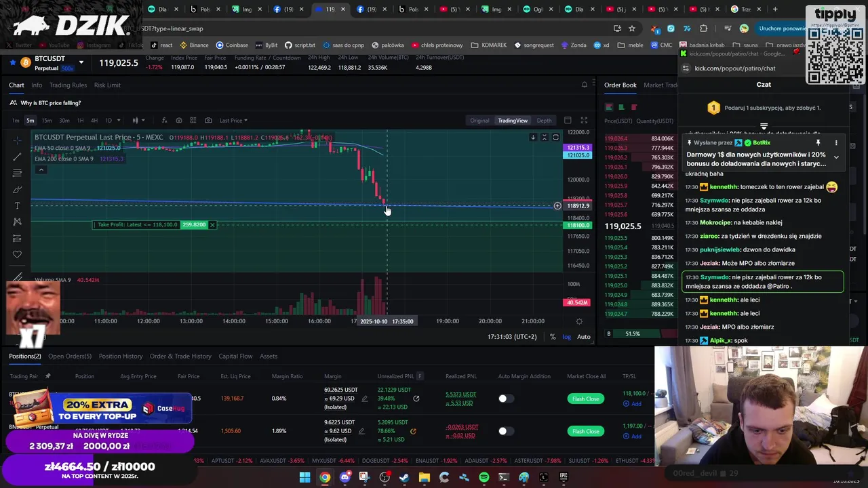Add TP/SL to BTCUSDT position
The image size is (868, 488).
632,404
